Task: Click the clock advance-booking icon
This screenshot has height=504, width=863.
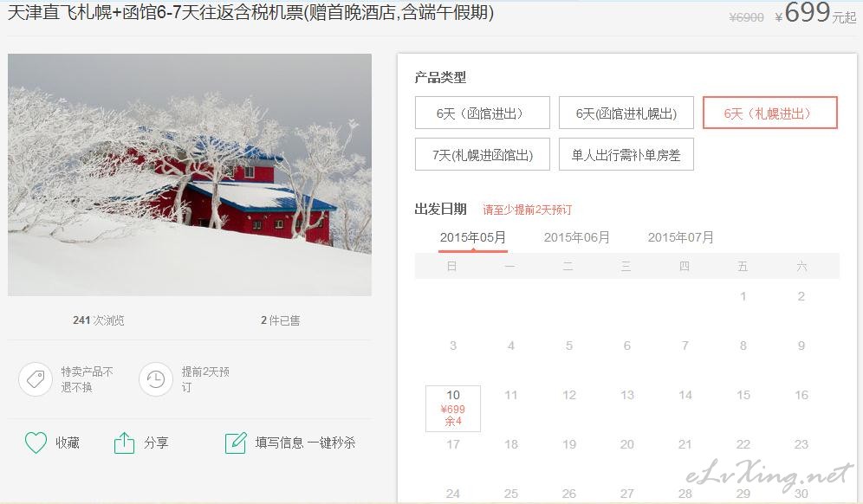Action: [156, 379]
